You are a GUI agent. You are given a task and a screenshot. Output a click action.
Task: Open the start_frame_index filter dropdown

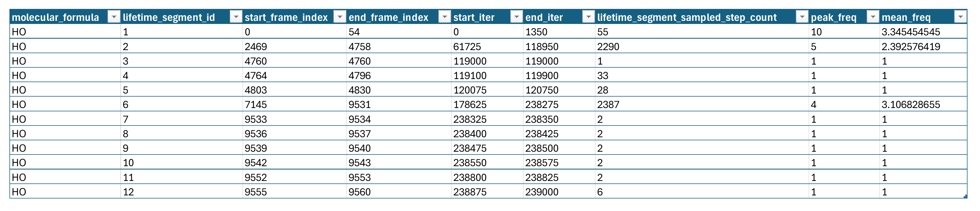click(339, 17)
